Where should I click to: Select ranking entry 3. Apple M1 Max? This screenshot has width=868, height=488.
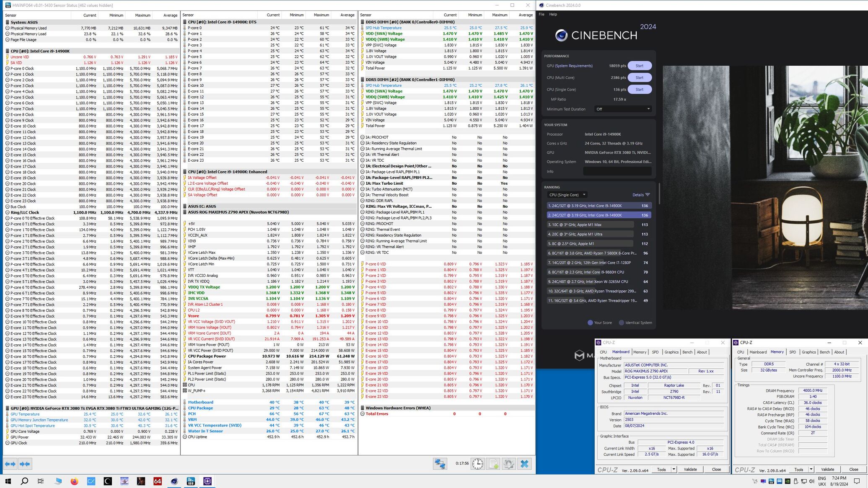599,225
